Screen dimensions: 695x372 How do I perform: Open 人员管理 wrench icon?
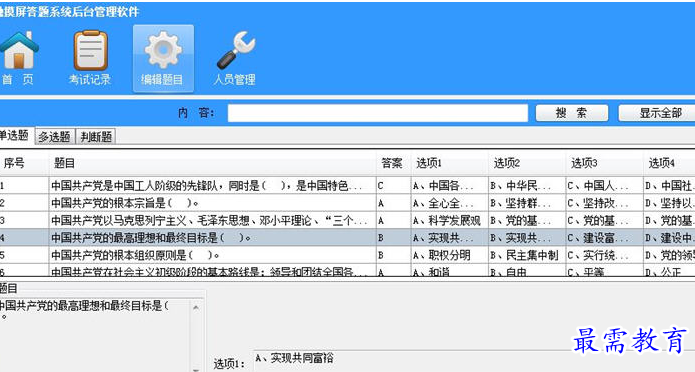pos(235,58)
